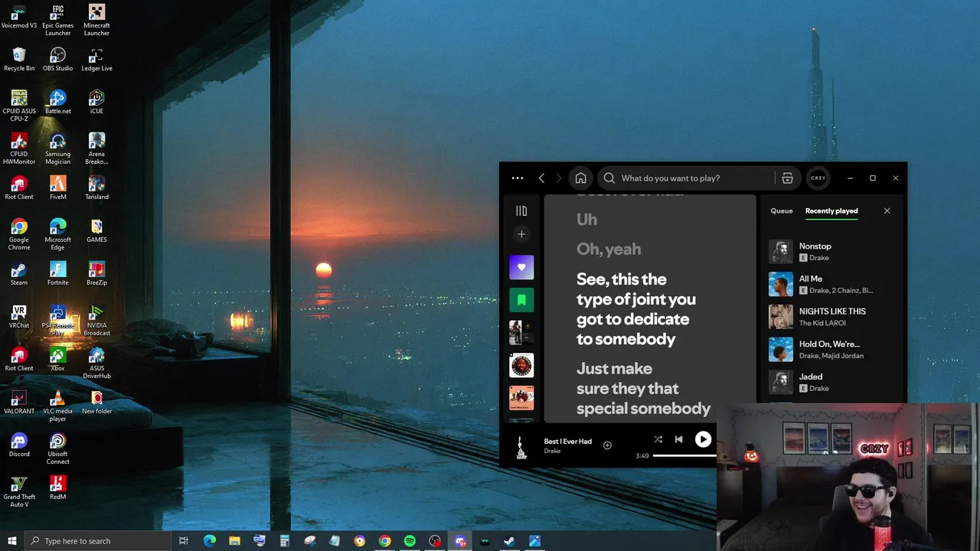Open Steam from the taskbar
980x551 pixels.
point(509,541)
